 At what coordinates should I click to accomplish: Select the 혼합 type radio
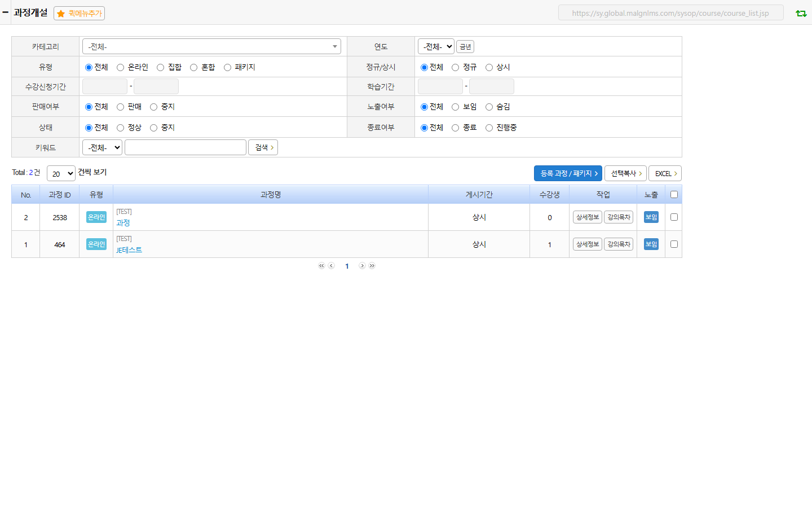193,68
